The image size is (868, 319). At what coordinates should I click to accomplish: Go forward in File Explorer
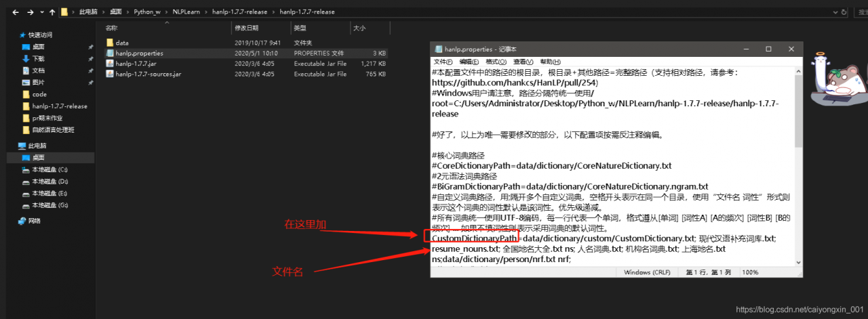[x=30, y=12]
